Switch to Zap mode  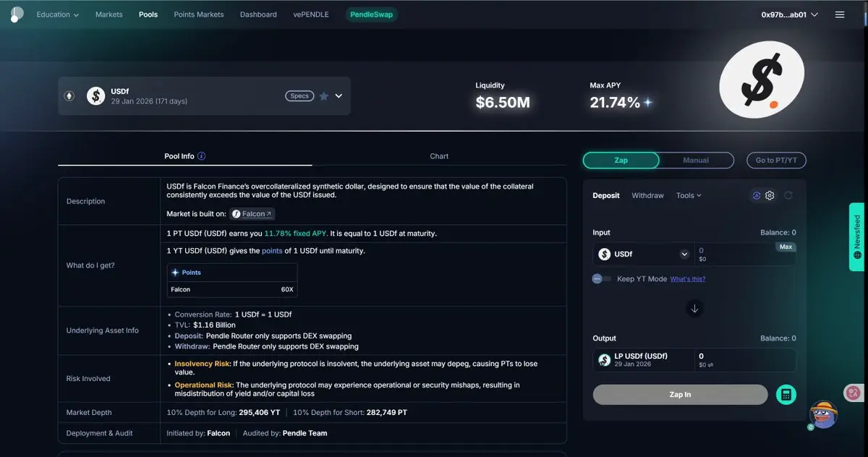(621, 160)
